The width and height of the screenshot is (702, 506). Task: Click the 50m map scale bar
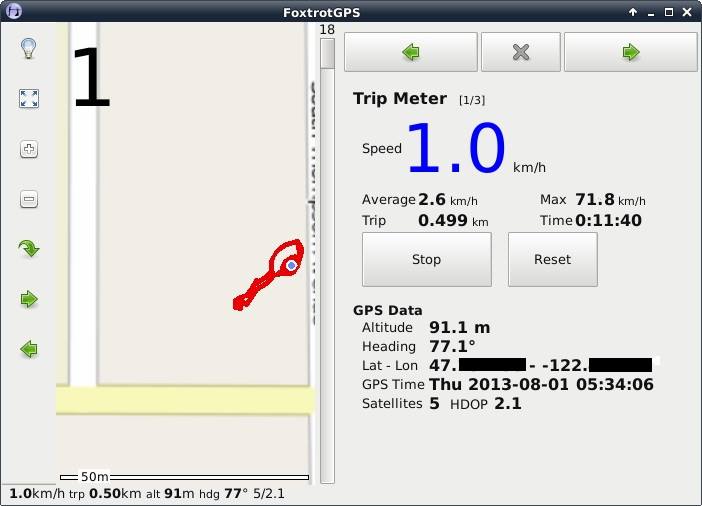point(184,477)
